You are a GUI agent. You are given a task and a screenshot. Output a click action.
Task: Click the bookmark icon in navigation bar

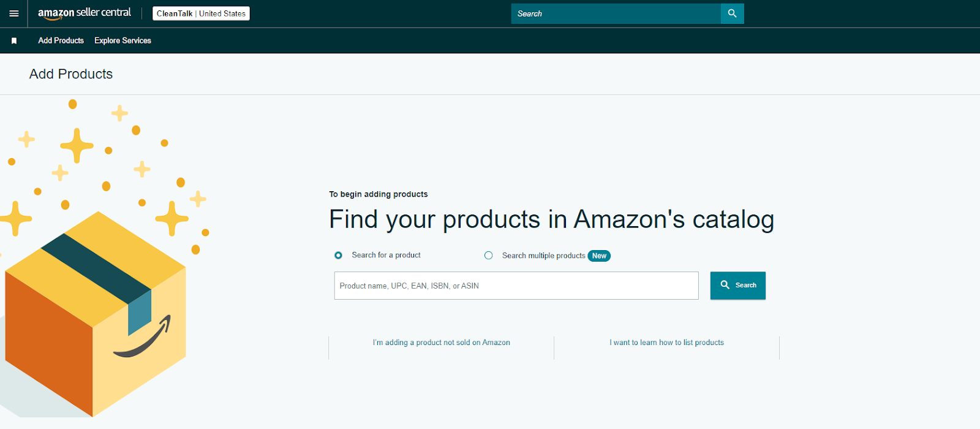(14, 41)
